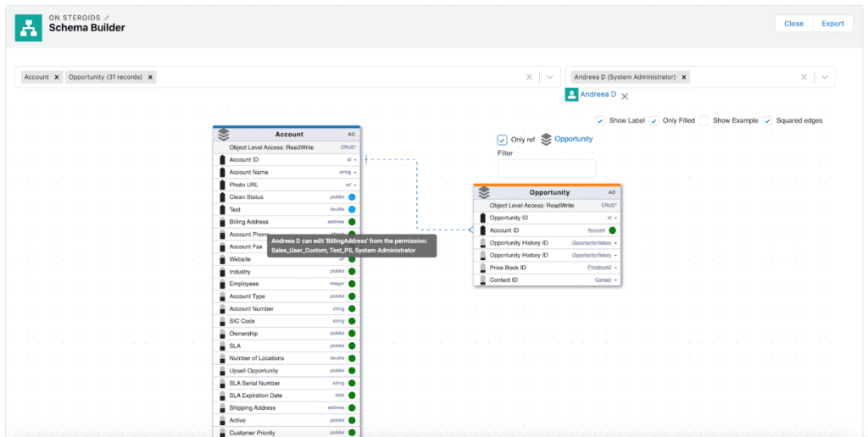Click the green access dot on Upsell Opportunity
Image resolution: width=868 pixels, height=437 pixels.
352,371
